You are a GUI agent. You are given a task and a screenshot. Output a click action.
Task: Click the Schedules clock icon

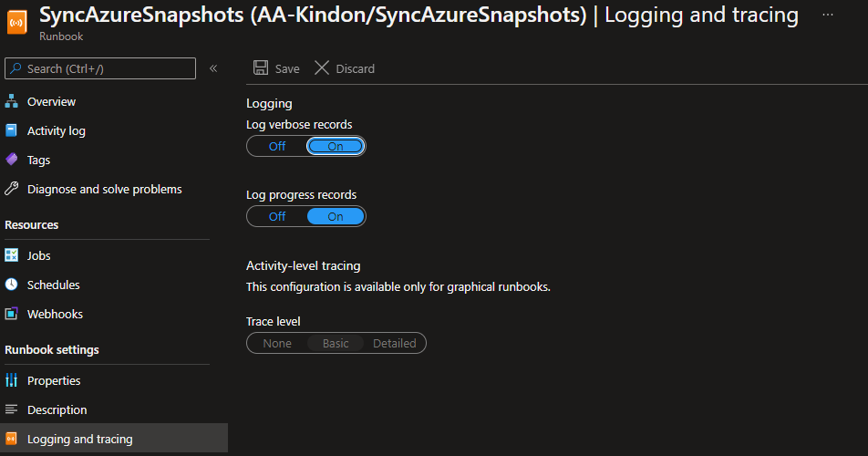coord(12,285)
